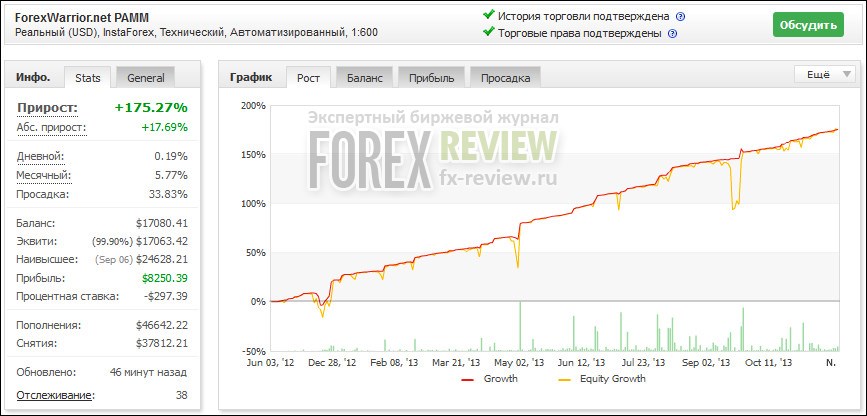The height and width of the screenshot is (416, 867).
Task: Switch to the General tab
Action: pos(146,78)
